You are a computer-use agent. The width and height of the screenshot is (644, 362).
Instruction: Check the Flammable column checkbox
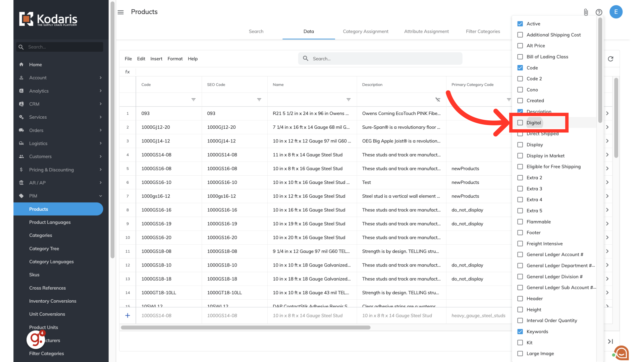pyautogui.click(x=520, y=222)
